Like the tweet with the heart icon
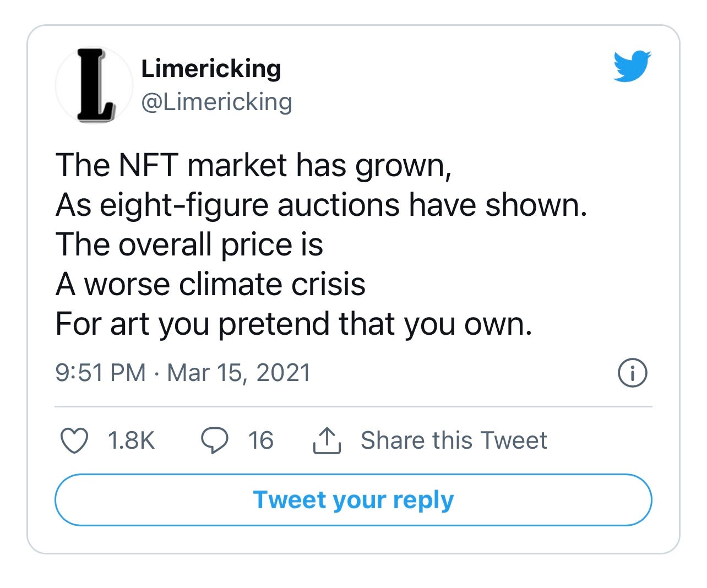 [x=74, y=440]
